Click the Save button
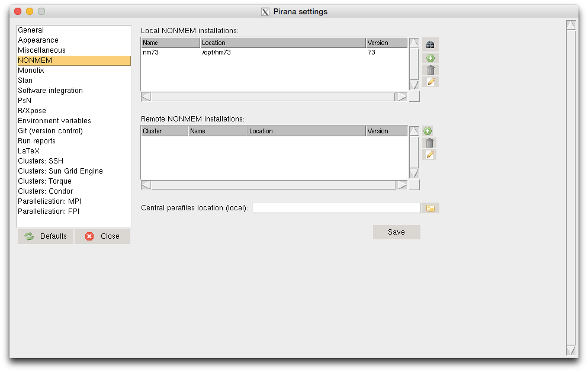 click(396, 232)
